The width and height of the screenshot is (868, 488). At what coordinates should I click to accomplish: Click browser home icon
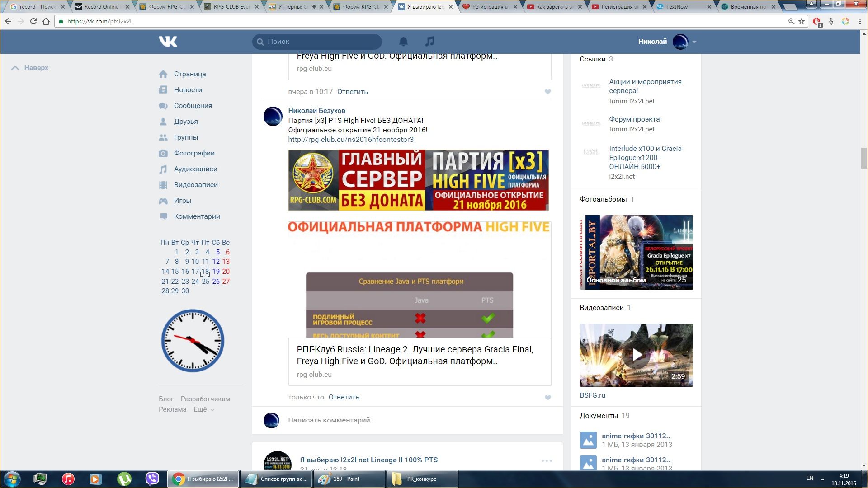pyautogui.click(x=46, y=21)
